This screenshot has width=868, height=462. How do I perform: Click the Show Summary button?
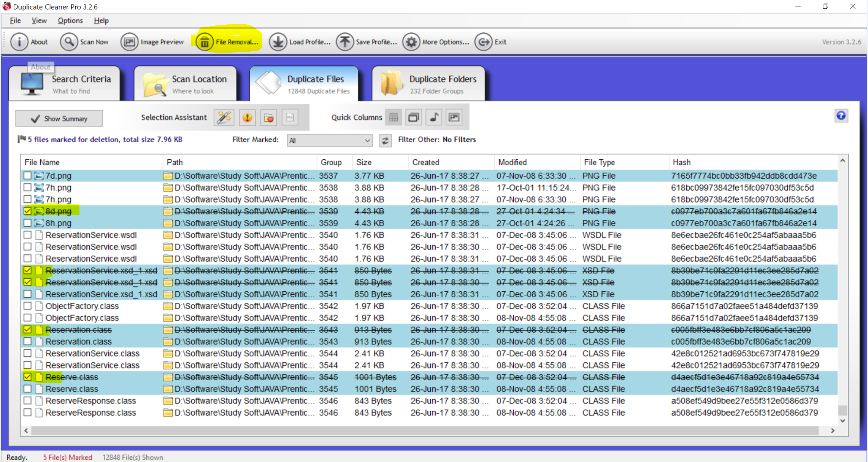pyautogui.click(x=59, y=119)
